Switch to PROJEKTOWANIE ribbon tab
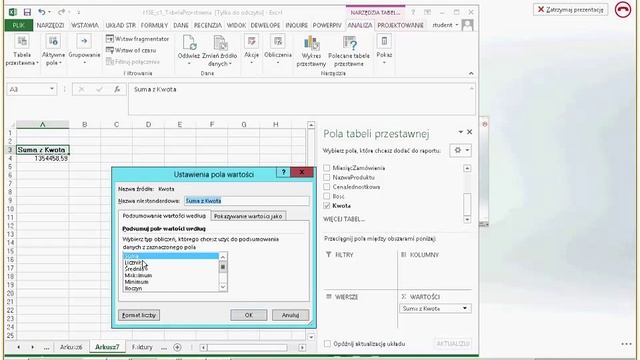The width and height of the screenshot is (640, 360). coord(400,25)
